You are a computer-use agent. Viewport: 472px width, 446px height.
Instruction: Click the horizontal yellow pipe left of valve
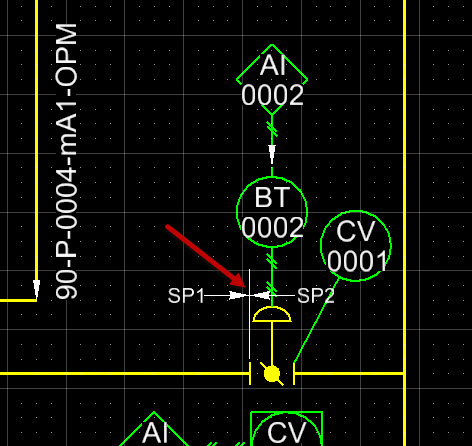pos(124,374)
